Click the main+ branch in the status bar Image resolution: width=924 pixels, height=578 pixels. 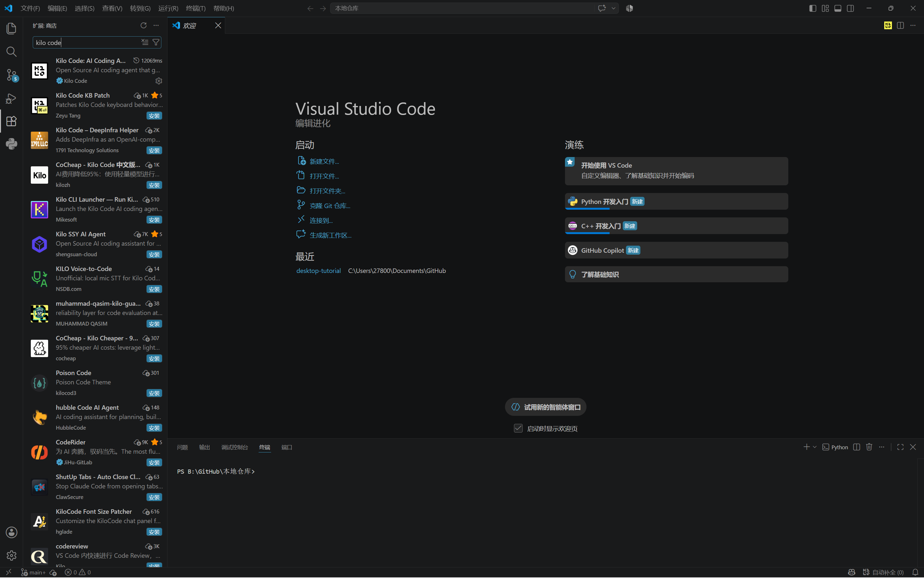tap(33, 572)
